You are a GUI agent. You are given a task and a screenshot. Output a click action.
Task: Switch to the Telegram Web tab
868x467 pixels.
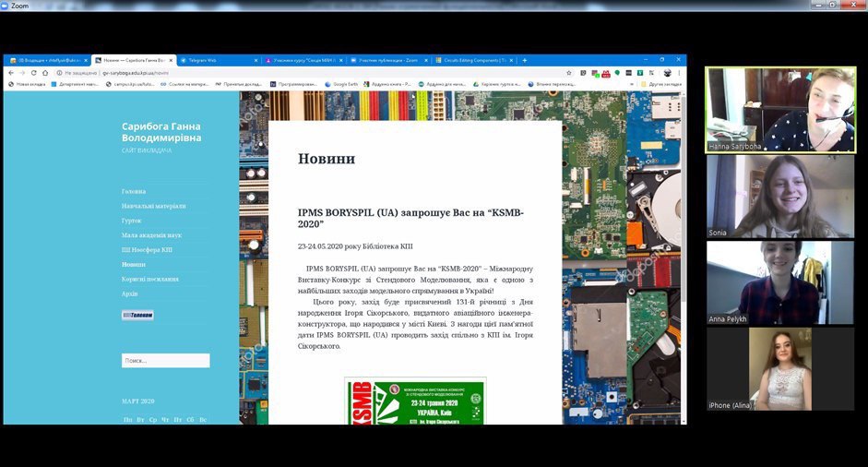(218, 60)
